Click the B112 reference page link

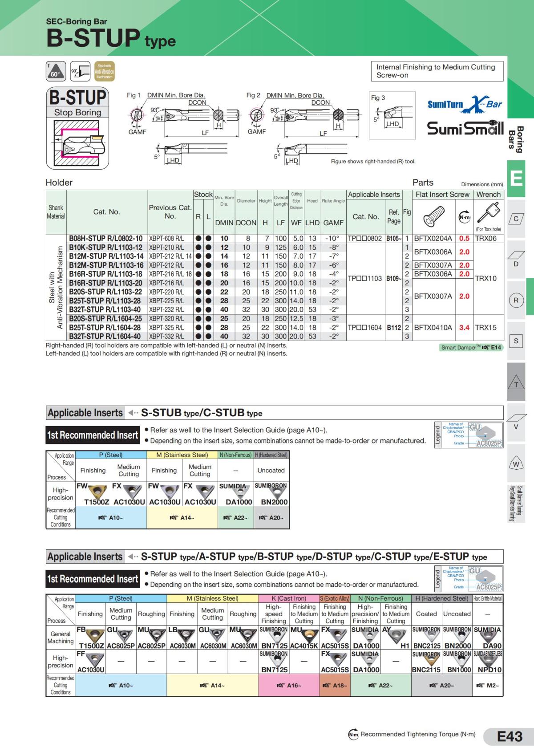coord(394,327)
